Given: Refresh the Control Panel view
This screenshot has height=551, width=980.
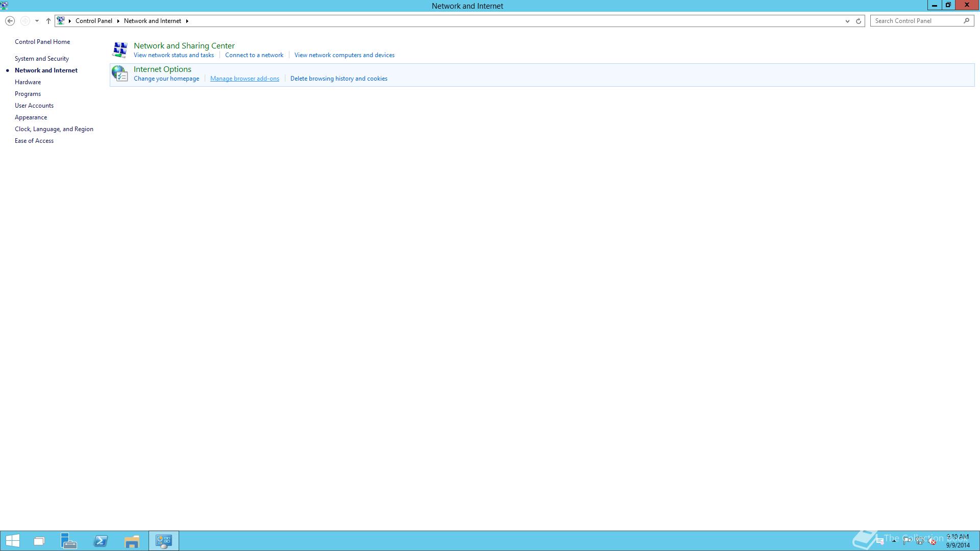Looking at the screenshot, I should pos(859,21).
